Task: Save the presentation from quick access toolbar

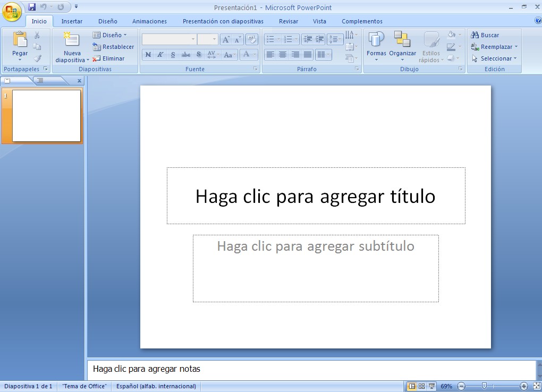Action: [x=32, y=7]
